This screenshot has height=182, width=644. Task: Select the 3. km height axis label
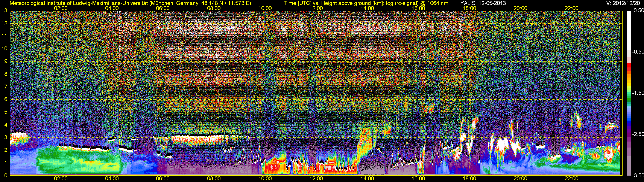coord(6,137)
